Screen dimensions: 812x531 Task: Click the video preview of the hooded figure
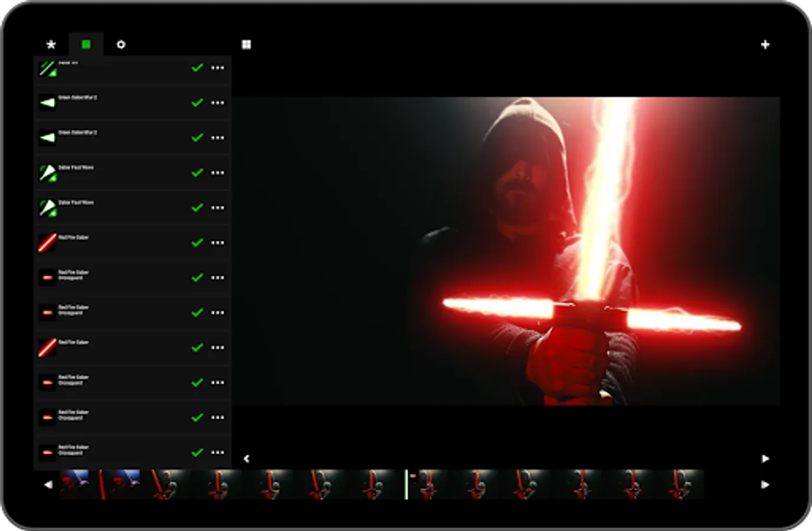(506, 251)
